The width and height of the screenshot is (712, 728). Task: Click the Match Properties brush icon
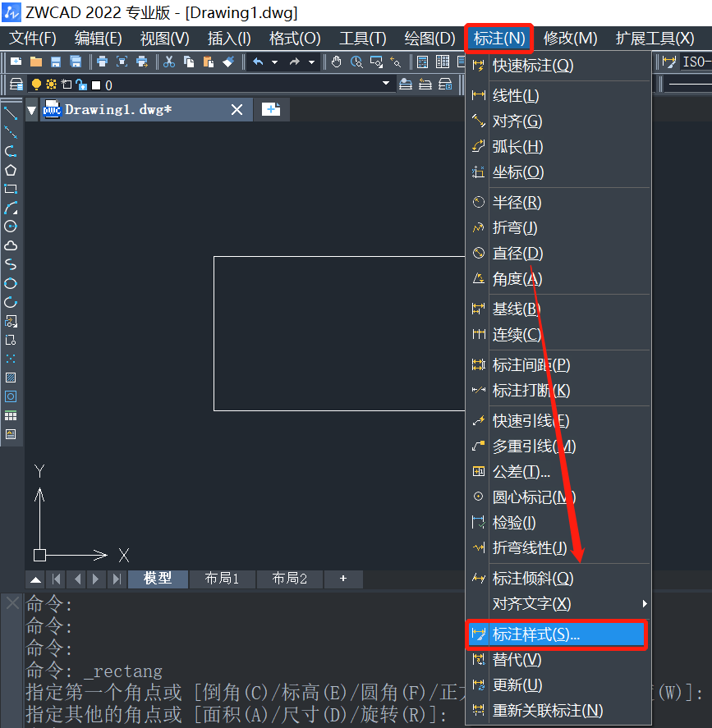pos(228,62)
